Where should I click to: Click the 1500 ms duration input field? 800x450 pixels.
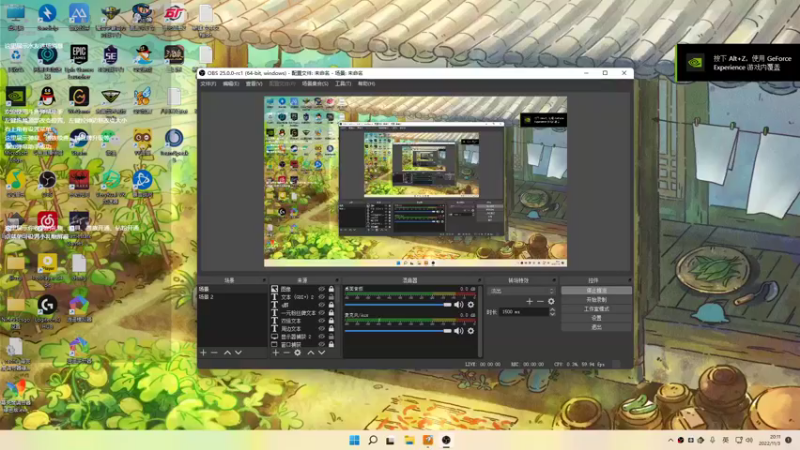(x=524, y=312)
